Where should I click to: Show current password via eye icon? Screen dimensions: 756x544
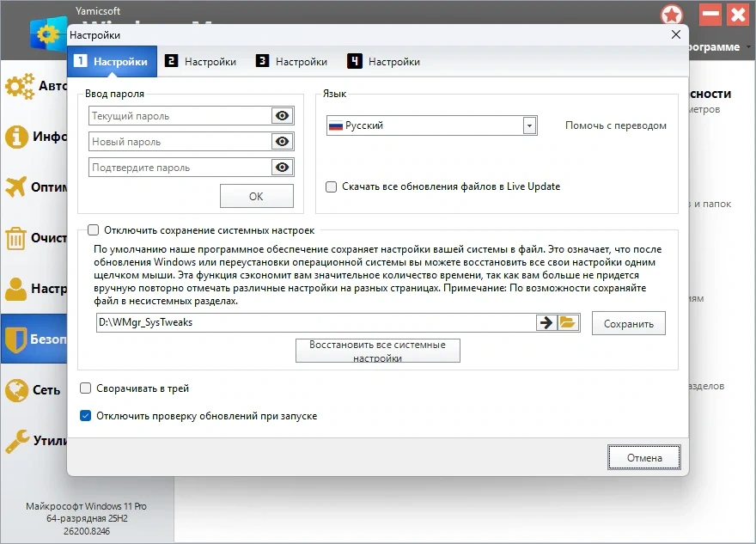click(x=283, y=116)
